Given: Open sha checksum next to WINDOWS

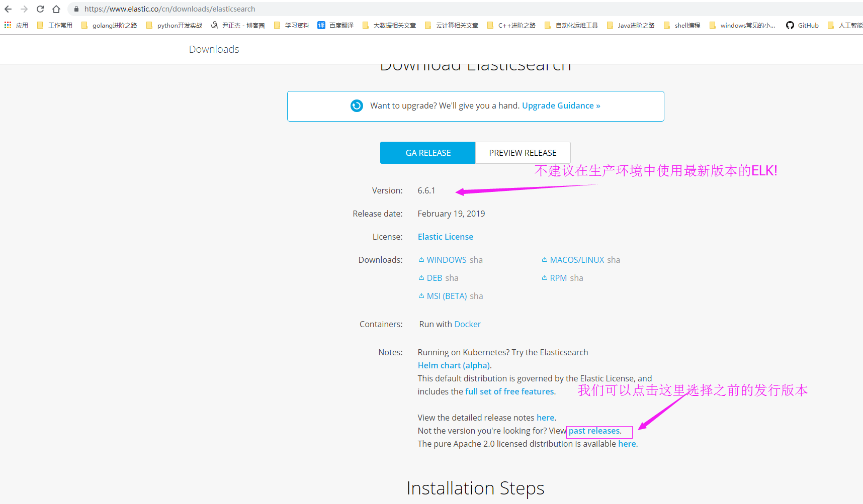Looking at the screenshot, I should 476,260.
